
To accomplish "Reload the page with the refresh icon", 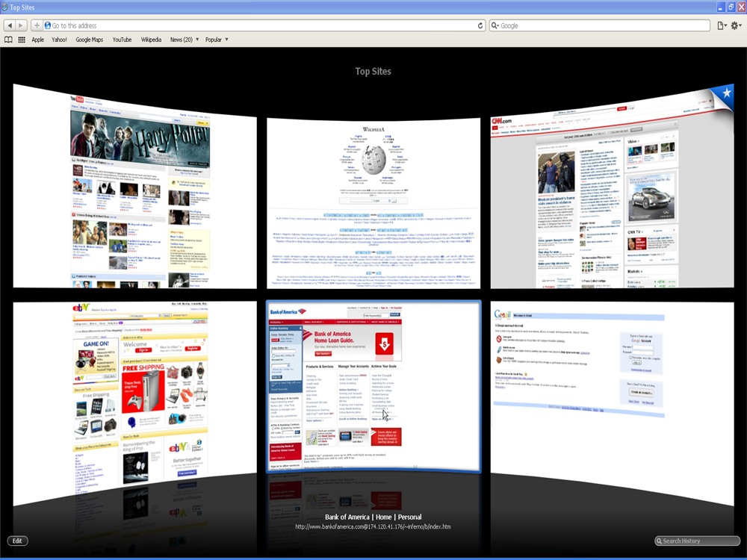I will (480, 25).
